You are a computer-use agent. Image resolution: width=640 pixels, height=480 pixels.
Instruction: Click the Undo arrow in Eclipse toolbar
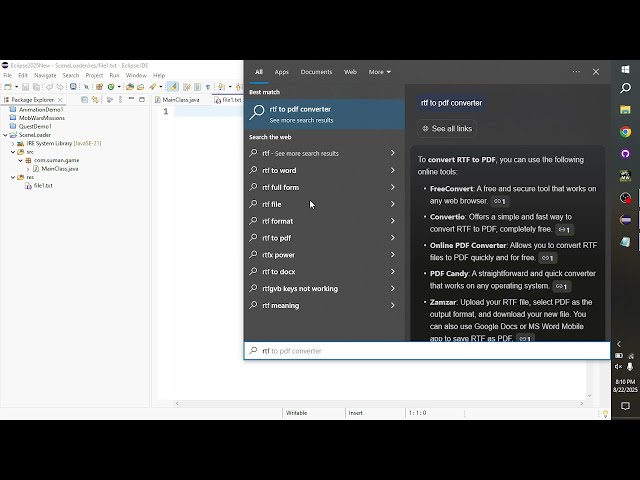pos(49,87)
